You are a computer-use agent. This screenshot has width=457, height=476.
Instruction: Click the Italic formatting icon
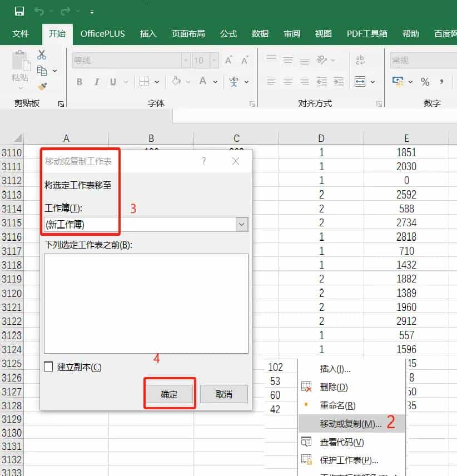(96, 82)
